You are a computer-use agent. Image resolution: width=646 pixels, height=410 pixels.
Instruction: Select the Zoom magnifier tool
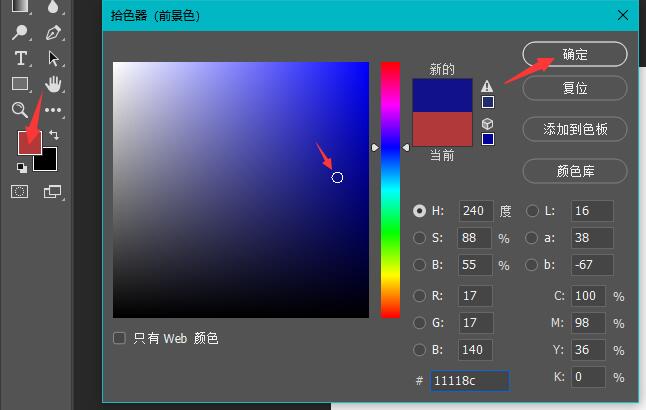click(19, 110)
